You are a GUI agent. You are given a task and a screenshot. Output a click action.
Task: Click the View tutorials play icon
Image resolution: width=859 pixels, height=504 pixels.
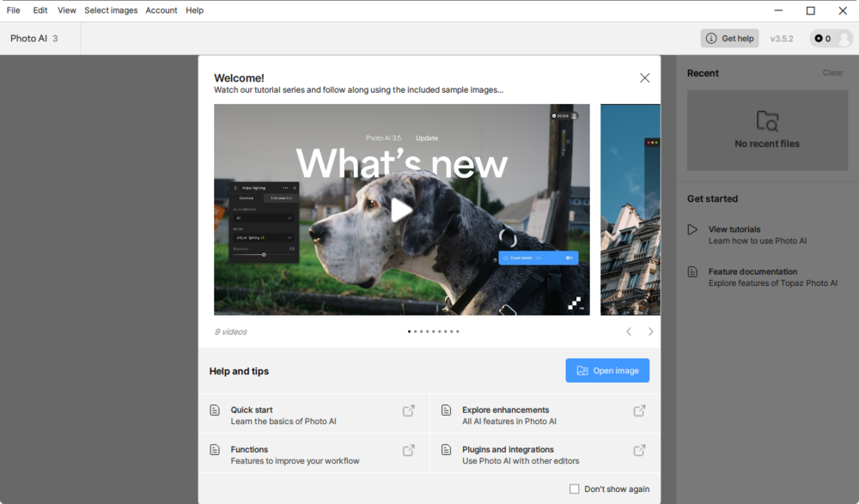tap(692, 230)
